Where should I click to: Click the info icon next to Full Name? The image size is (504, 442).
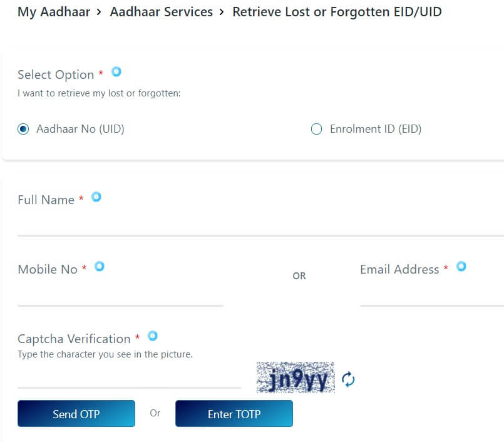[x=96, y=197]
